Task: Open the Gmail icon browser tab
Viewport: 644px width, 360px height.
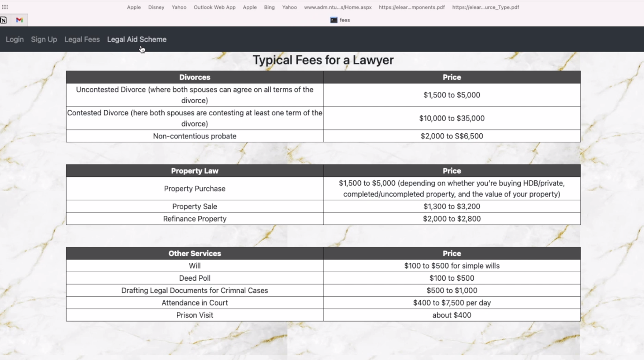Action: point(19,20)
